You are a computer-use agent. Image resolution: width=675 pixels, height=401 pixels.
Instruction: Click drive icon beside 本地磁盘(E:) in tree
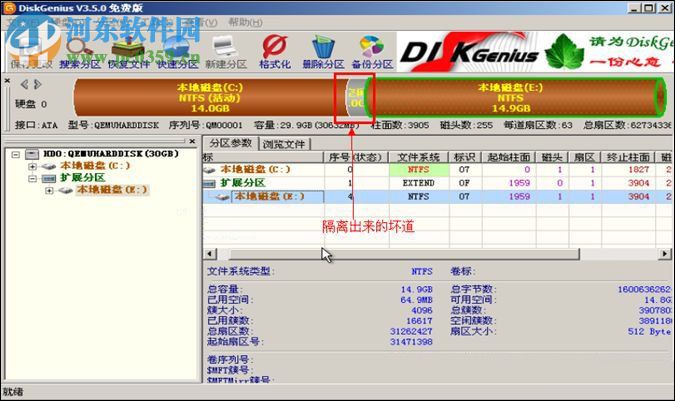(65, 190)
